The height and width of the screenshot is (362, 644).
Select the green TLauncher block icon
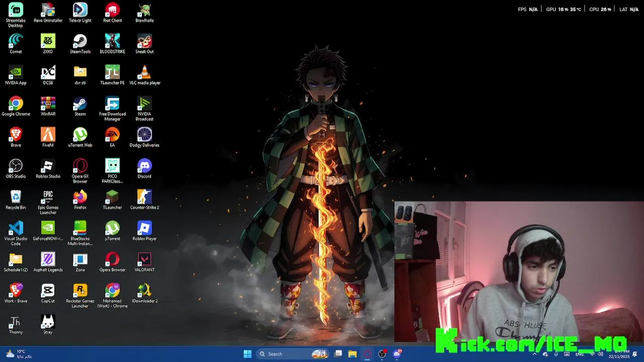click(x=112, y=200)
